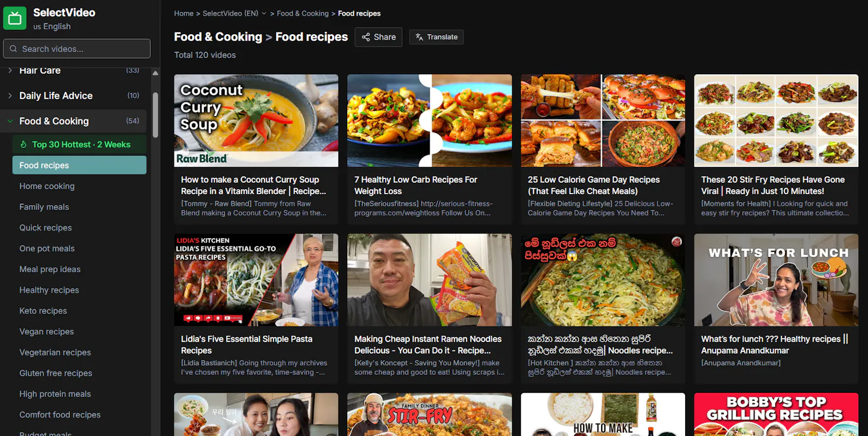Click the Total 120 videos text
This screenshot has height=436, width=868.
[205, 55]
